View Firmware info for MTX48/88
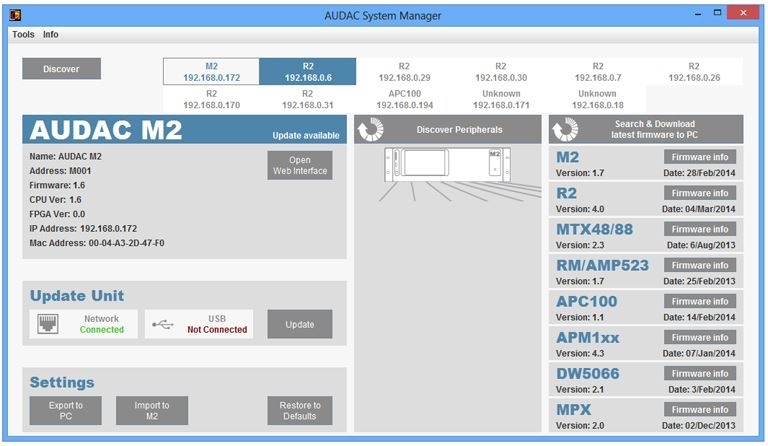The image size is (768, 446). point(699,229)
